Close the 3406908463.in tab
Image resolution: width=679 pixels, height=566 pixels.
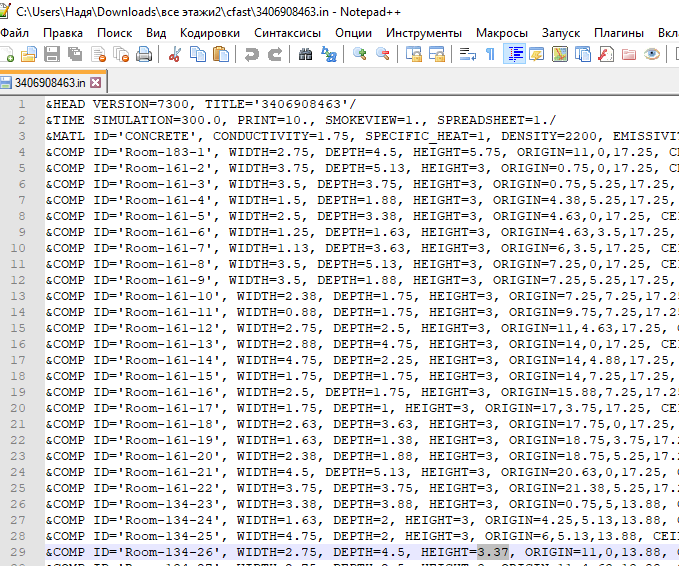pos(96,82)
